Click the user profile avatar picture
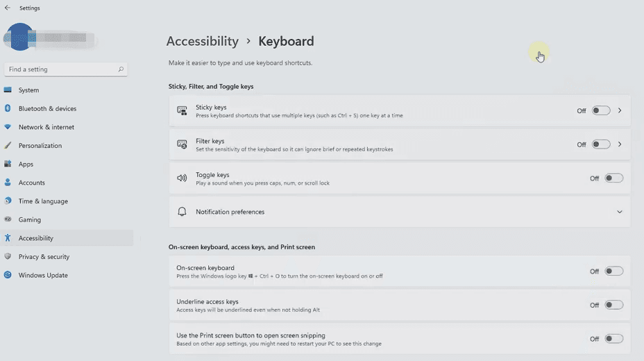Screen dimensions: 644x361 pyautogui.click(x=19, y=37)
